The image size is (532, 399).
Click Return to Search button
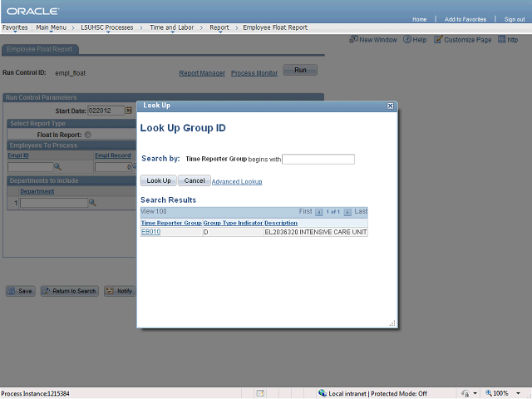coord(70,291)
